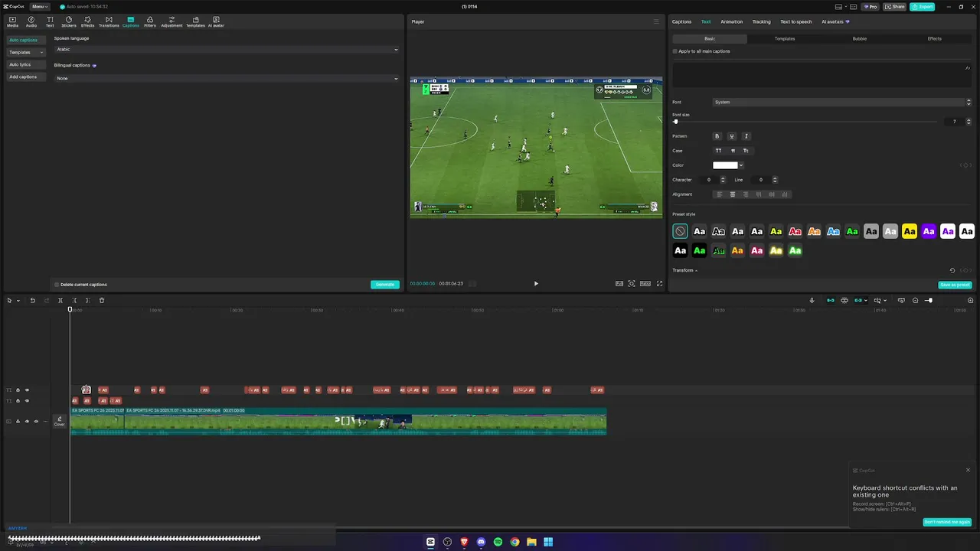Open the CapCut Menu dropdown
The image size is (980, 551).
40,7
